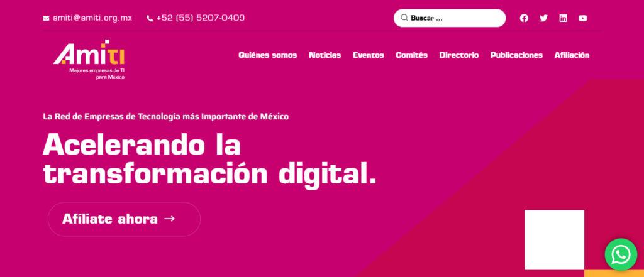Click the Afíliate ahora button
644x277 pixels.
(x=124, y=219)
